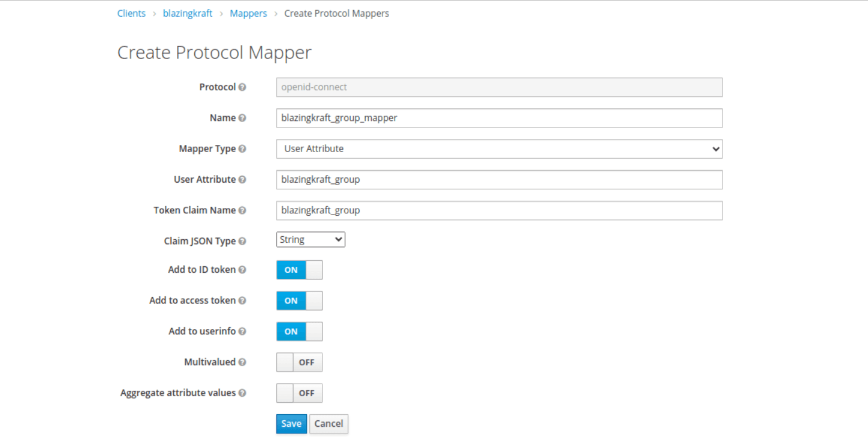Click the Add to ID token help icon
This screenshot has width=868, height=437.
point(242,270)
